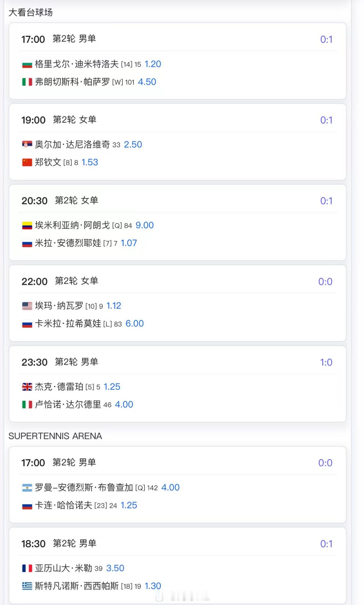Click the Serbian flag beside 奥尔加·达尼洛维奇
Viewport: 364px width, 605px height.
point(27,145)
